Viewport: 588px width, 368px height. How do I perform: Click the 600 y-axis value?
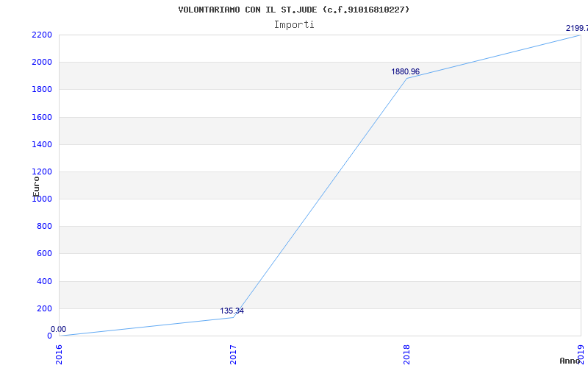[x=44, y=254]
